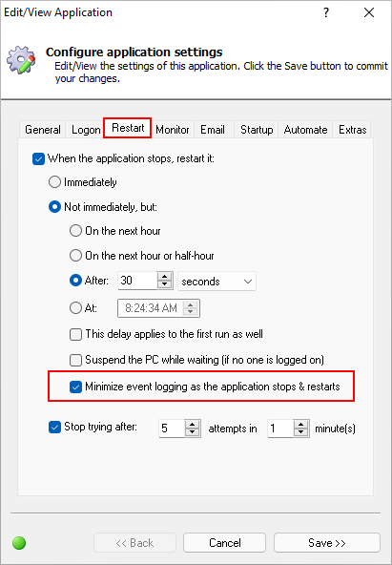Switch to the Monitor tab
This screenshot has width=392, height=565.
click(173, 130)
